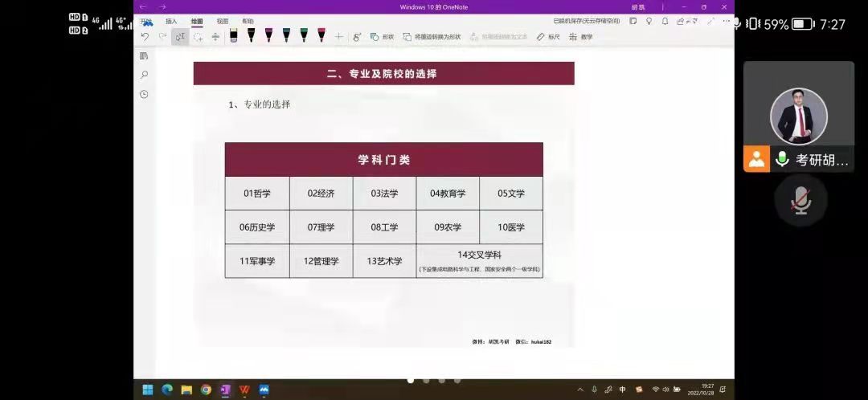Click the add pen plus icon

[x=338, y=36]
